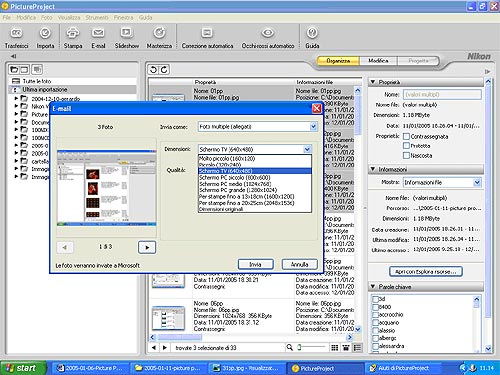
Task: Check the 3d keyword checkbox
Action: pyautogui.click(x=375, y=299)
